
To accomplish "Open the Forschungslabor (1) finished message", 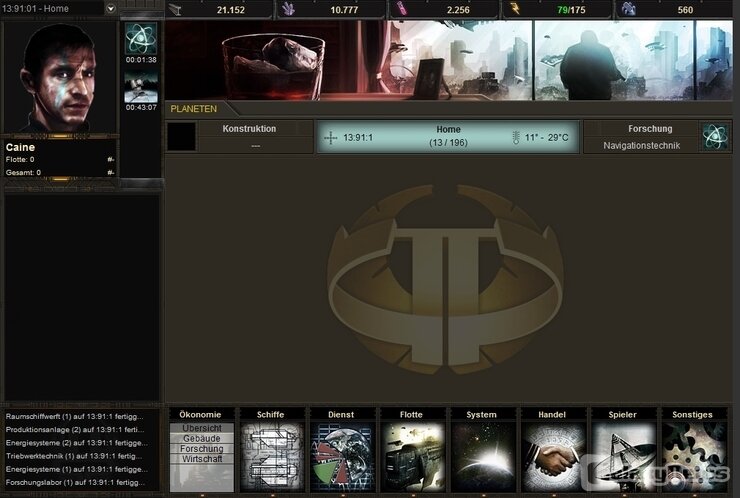I will [x=75, y=482].
